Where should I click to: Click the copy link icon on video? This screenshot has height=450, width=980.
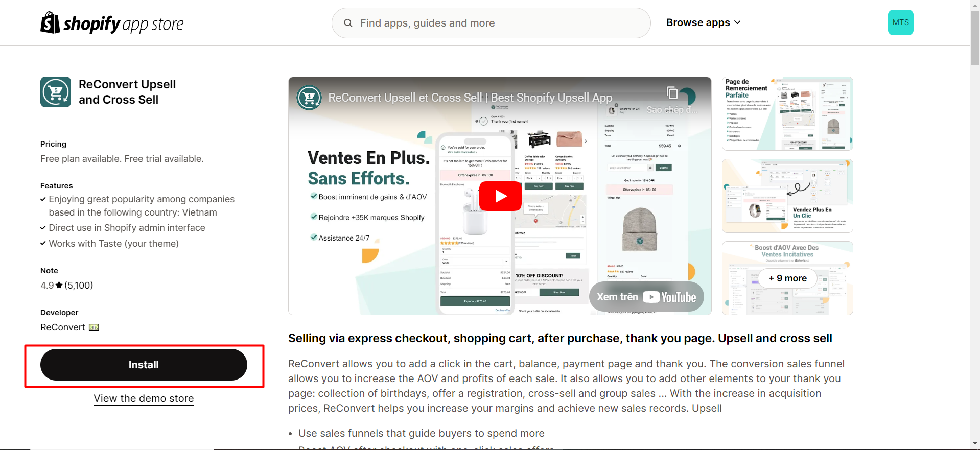pyautogui.click(x=672, y=92)
